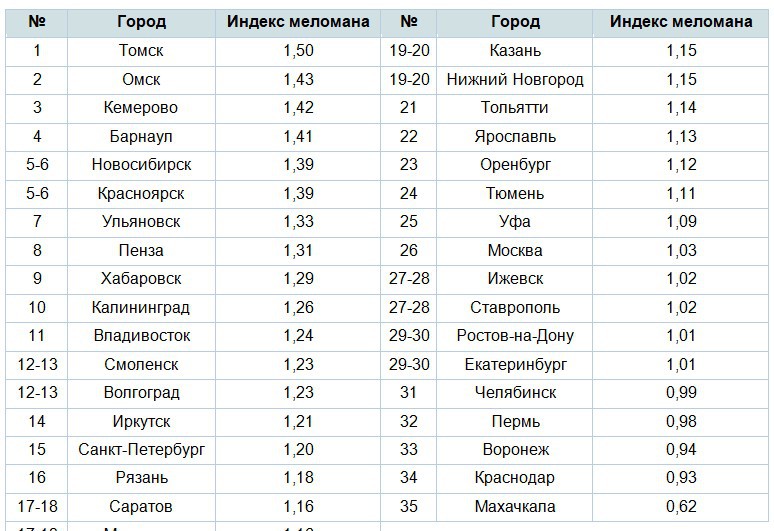Click index value 1,50 for Томск
The image size is (774, 531).
298,50
